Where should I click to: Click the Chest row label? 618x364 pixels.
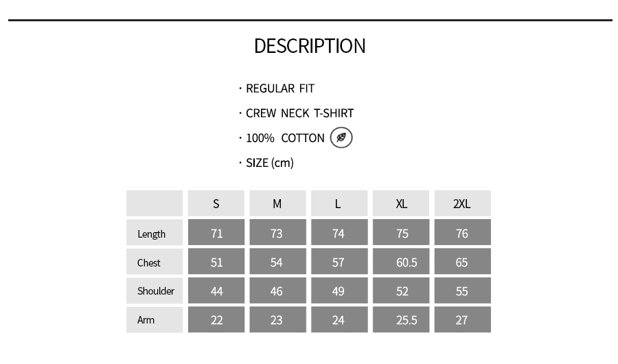149,262
